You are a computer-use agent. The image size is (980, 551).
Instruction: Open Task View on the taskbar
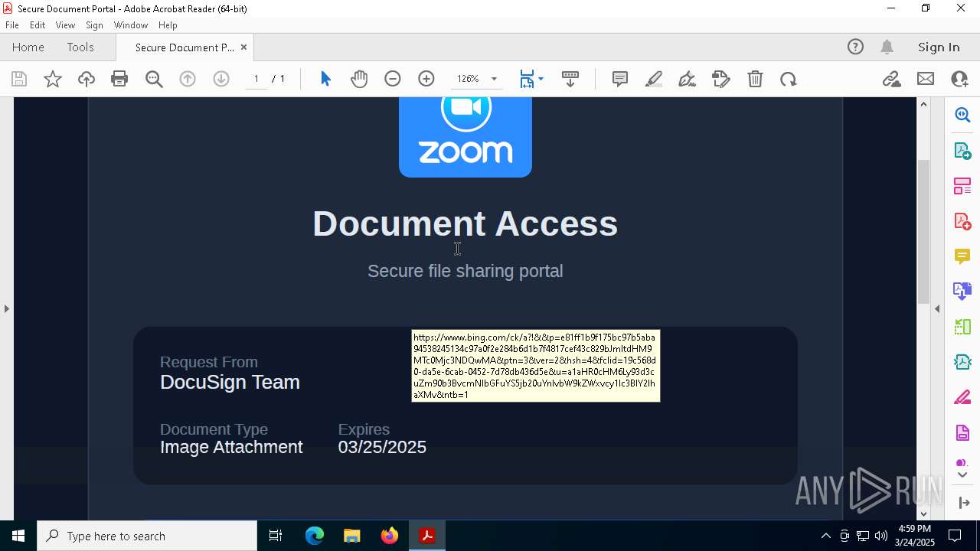(x=276, y=536)
